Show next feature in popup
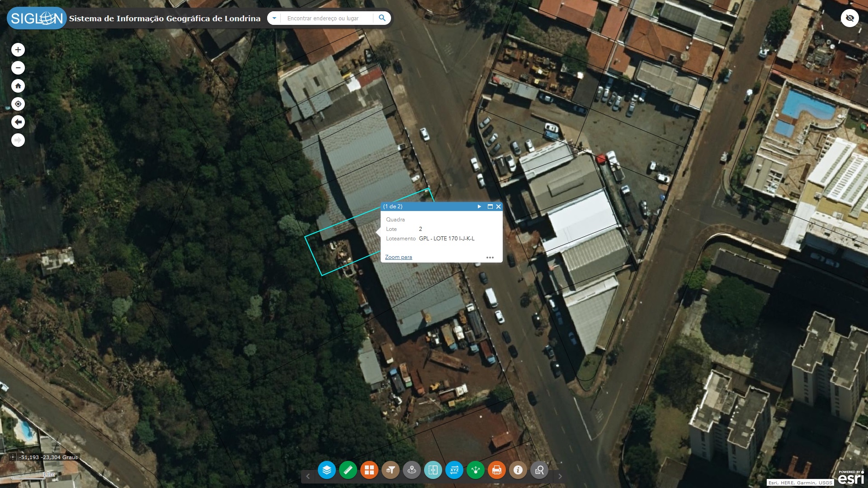868x488 pixels. [x=479, y=206]
